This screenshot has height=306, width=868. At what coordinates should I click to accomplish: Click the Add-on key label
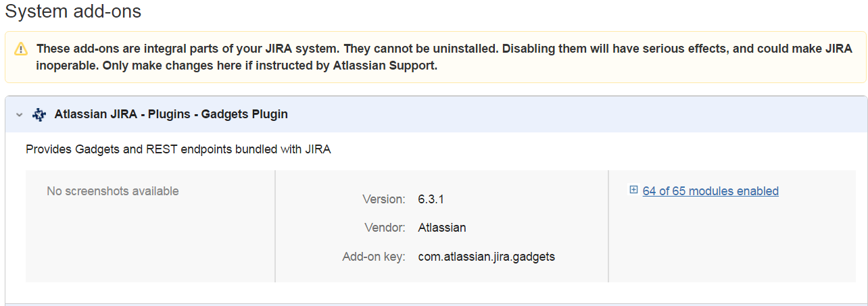tap(374, 257)
